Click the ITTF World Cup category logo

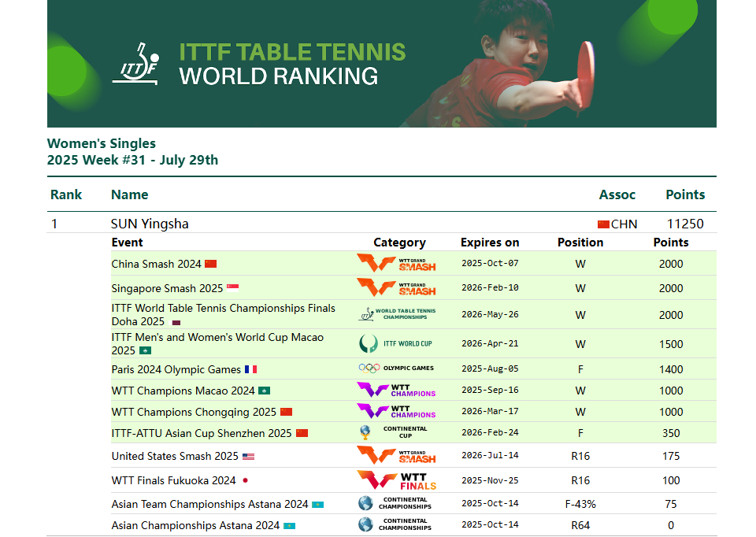pos(396,343)
